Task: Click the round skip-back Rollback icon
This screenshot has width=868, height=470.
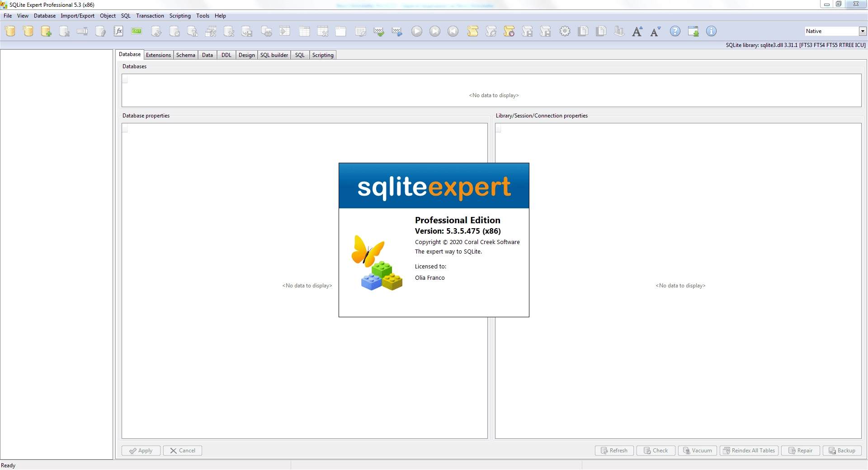Action: click(453, 31)
